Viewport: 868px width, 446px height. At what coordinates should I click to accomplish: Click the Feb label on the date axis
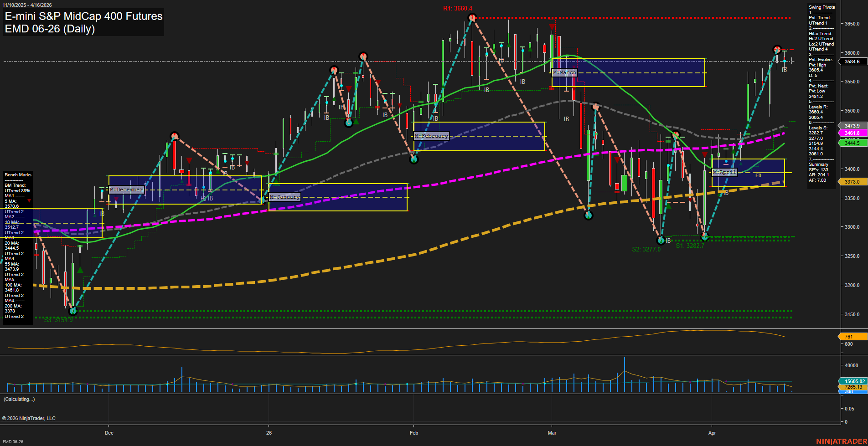click(413, 433)
